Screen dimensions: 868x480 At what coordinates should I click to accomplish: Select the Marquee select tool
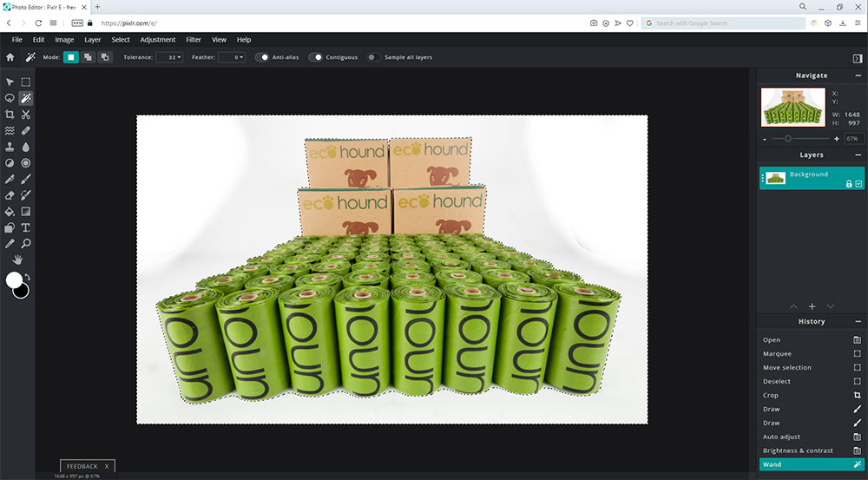tap(25, 82)
